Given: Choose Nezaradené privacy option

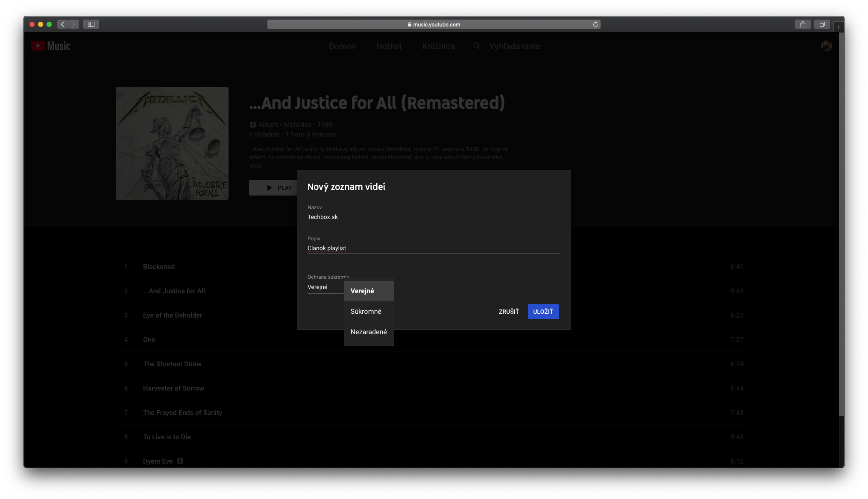Looking at the screenshot, I should tap(369, 332).
